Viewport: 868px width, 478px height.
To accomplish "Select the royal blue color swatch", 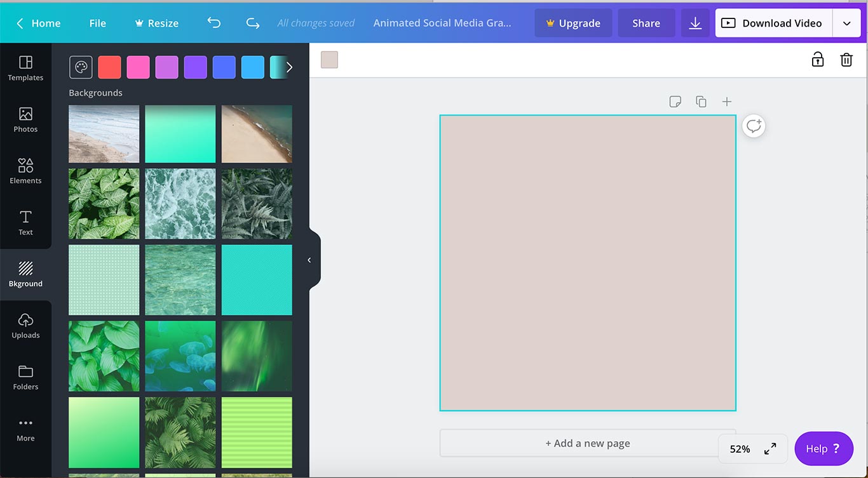I will [224, 67].
